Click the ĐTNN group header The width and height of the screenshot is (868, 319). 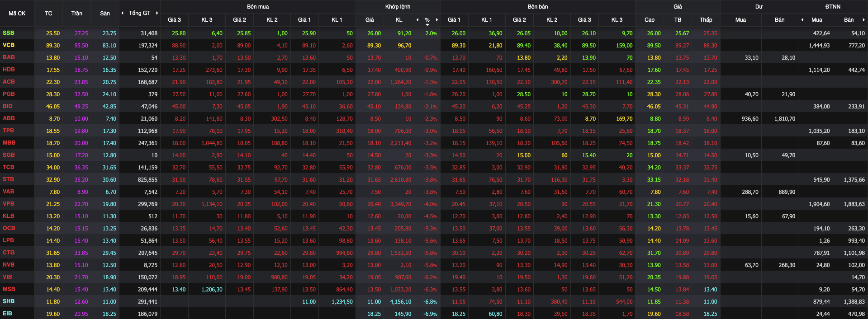click(x=833, y=7)
